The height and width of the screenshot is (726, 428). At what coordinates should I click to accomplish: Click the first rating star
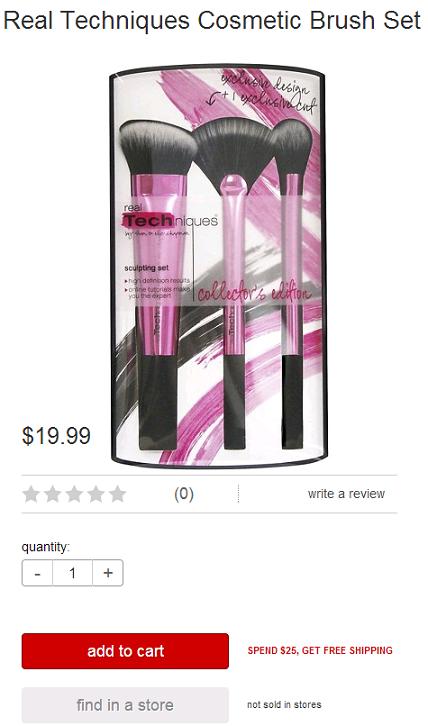click(31, 494)
